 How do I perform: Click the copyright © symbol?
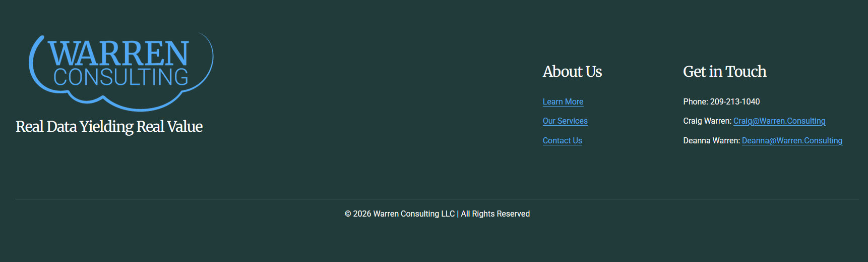[x=348, y=214]
